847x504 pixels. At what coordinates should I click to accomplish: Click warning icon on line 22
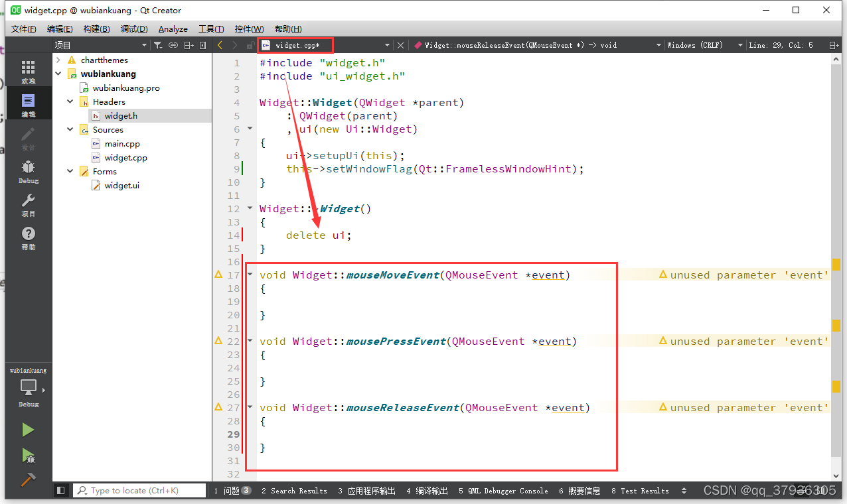tap(218, 340)
